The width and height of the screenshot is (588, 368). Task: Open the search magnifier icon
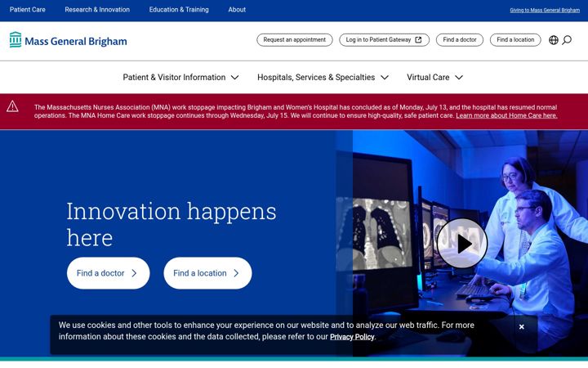click(567, 40)
